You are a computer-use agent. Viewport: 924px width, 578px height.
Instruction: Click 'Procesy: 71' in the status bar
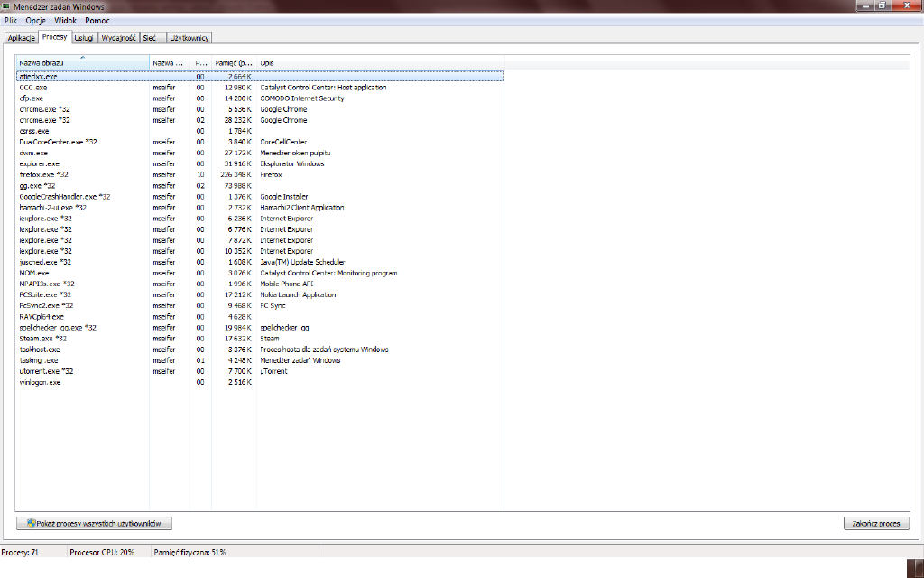[20, 553]
